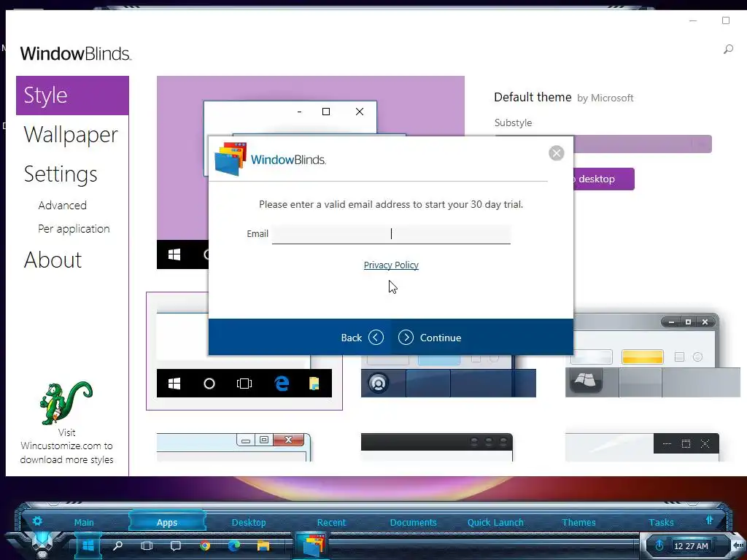Open the Windows Start button
747x560 pixels.
click(x=88, y=545)
